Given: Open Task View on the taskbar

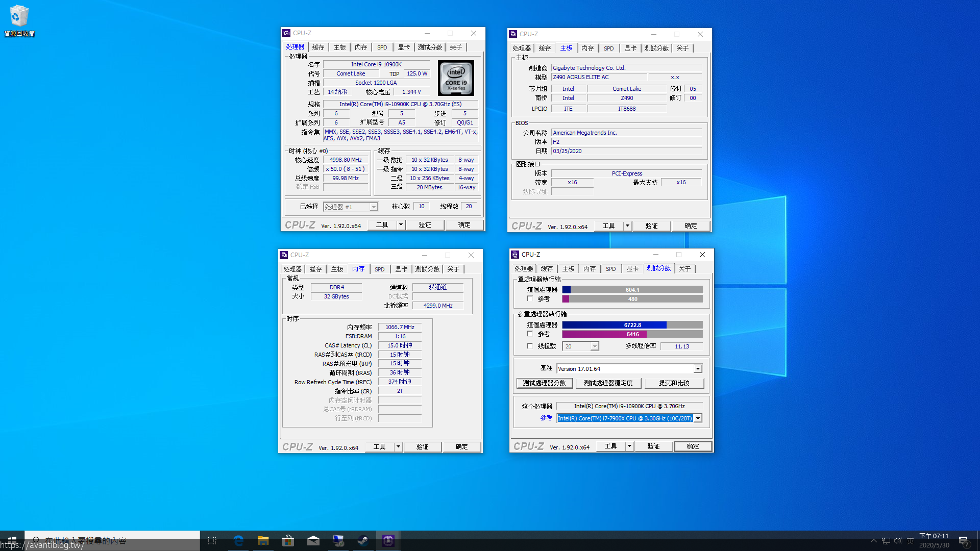Looking at the screenshot, I should click(212, 540).
